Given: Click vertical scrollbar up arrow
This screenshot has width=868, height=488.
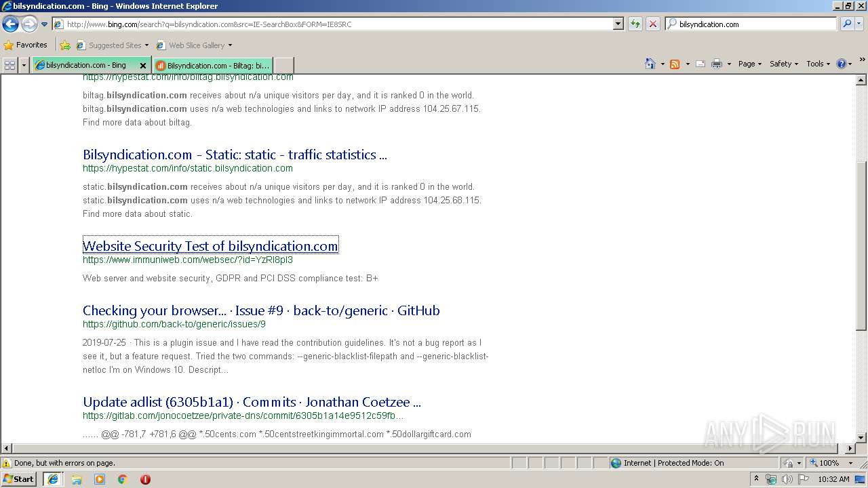Looking at the screenshot, I should [x=861, y=80].
